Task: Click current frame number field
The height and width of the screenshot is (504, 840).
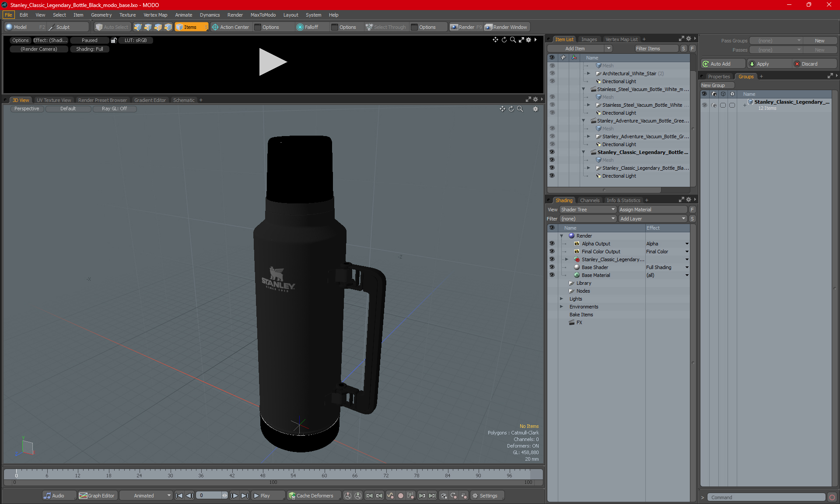Action: click(x=209, y=496)
